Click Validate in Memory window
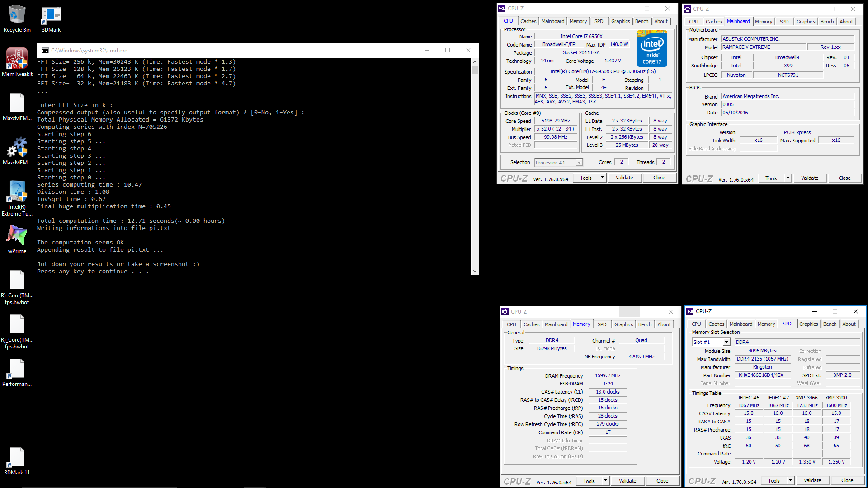The image size is (868, 488). tap(627, 481)
